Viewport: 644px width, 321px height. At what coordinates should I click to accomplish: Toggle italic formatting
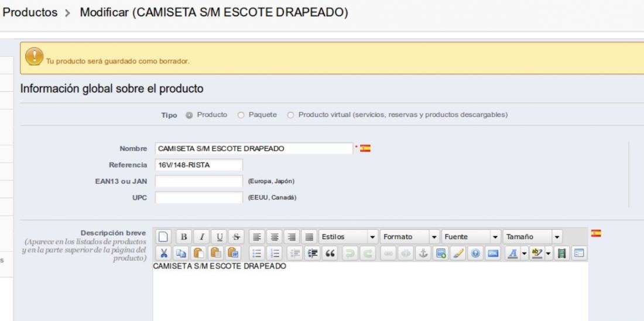(x=201, y=237)
